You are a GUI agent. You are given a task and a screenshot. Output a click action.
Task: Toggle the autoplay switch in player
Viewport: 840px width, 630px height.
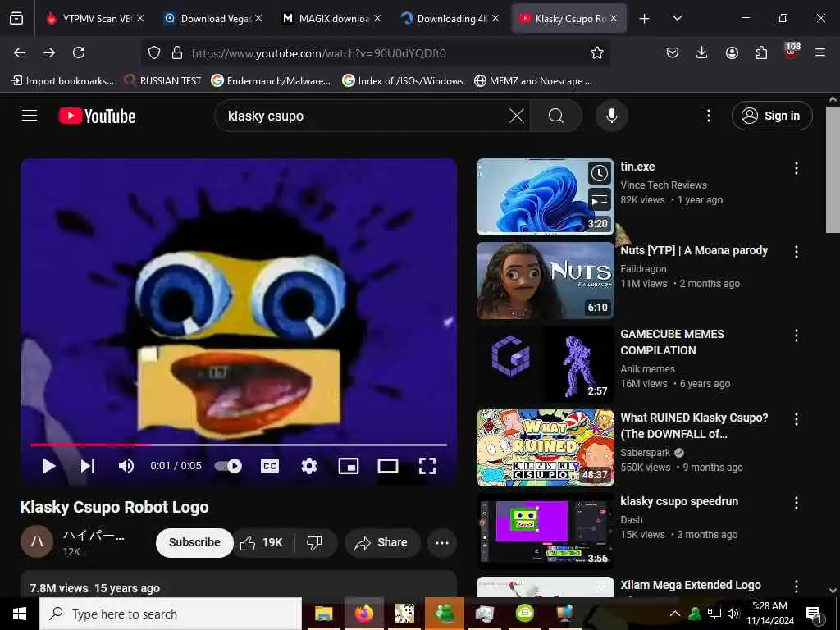(x=228, y=466)
